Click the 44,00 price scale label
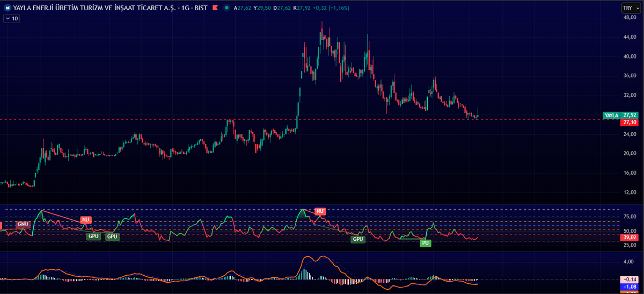The width and height of the screenshot is (644, 294). pos(630,37)
